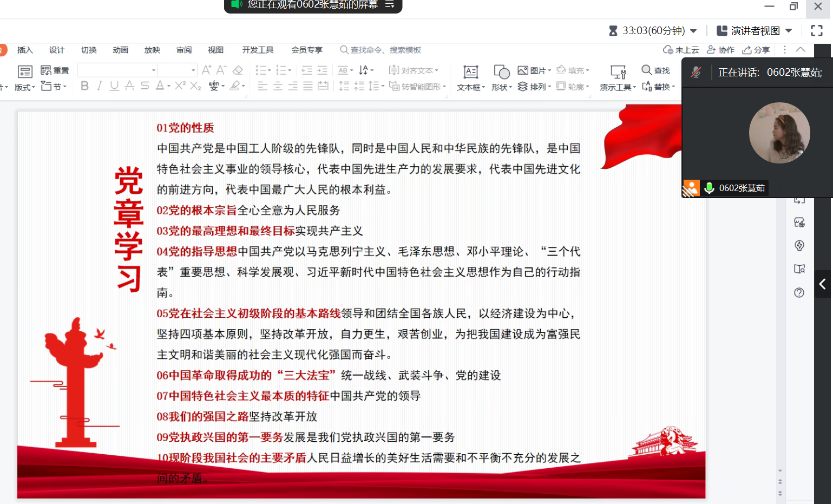
Task: Expand the 演讲者视图 view dropdown
Action: click(789, 31)
